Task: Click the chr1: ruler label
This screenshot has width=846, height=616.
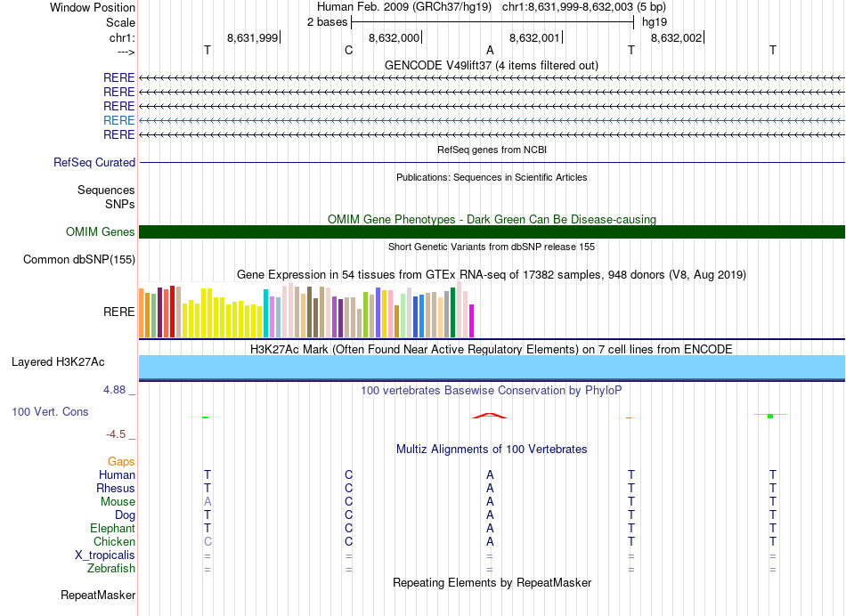Action: click(122, 37)
